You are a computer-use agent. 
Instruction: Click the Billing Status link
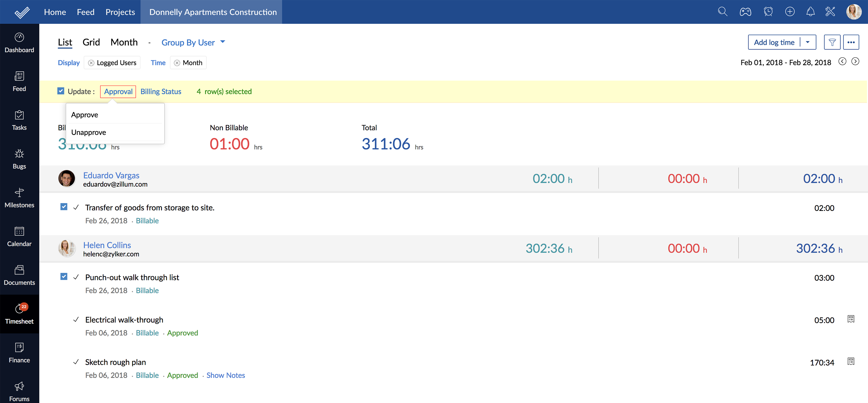pyautogui.click(x=161, y=91)
